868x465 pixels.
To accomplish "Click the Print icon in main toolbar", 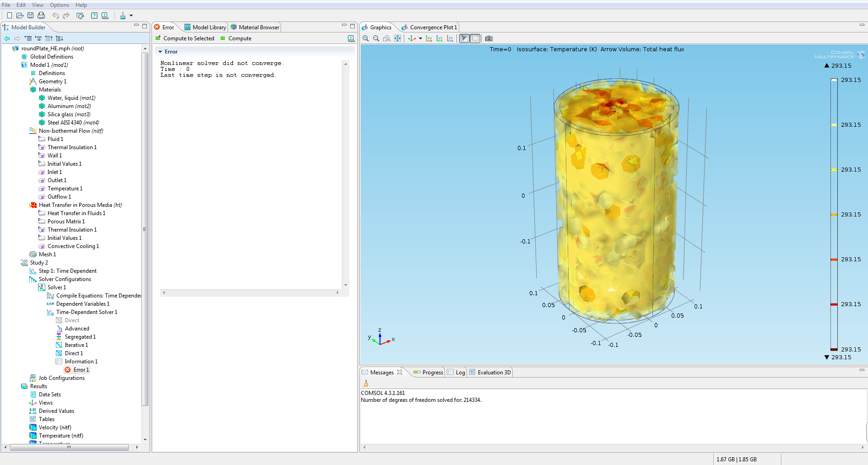I will click(x=41, y=16).
